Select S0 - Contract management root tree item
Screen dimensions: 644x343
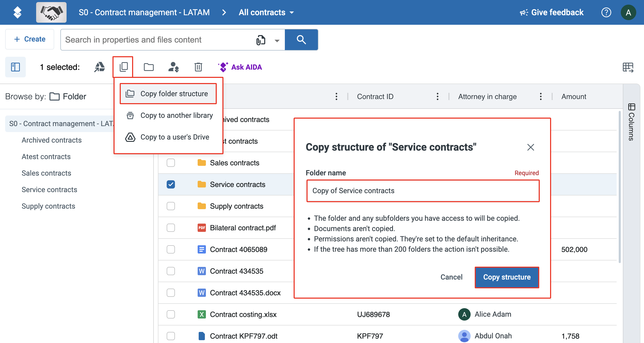click(x=60, y=124)
